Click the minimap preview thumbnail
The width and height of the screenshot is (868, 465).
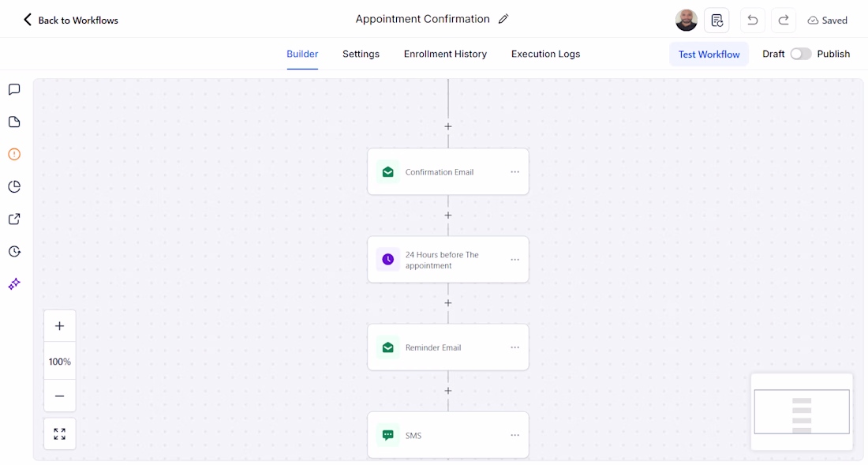[x=802, y=411]
